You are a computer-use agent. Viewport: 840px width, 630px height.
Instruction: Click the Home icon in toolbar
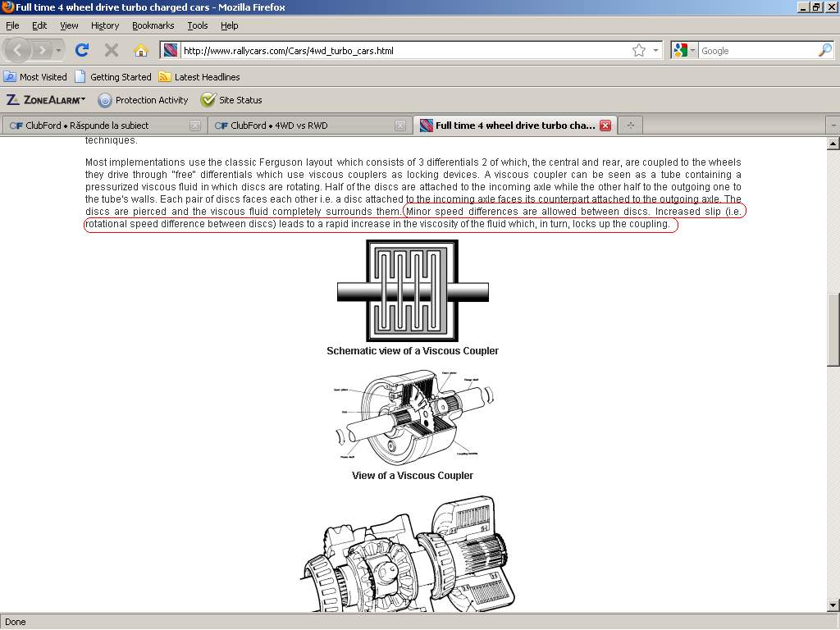(x=141, y=50)
